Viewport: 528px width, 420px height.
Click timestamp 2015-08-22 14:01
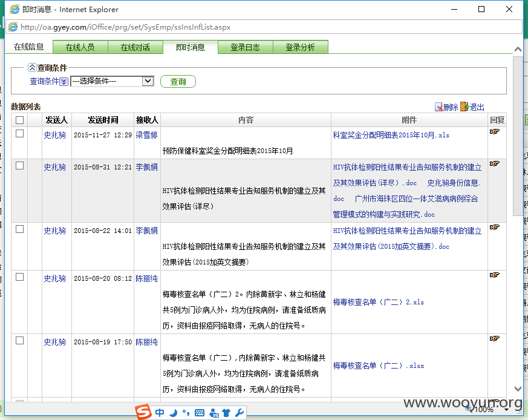[x=103, y=231]
